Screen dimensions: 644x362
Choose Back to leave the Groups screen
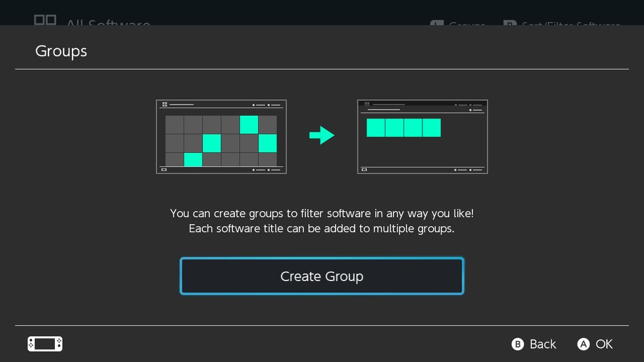[542, 344]
